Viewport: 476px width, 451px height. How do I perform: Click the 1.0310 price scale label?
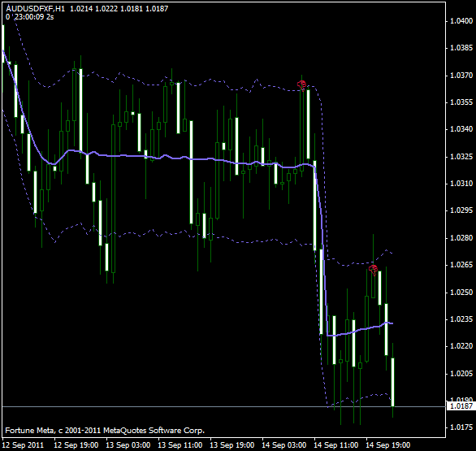pyautogui.click(x=461, y=184)
